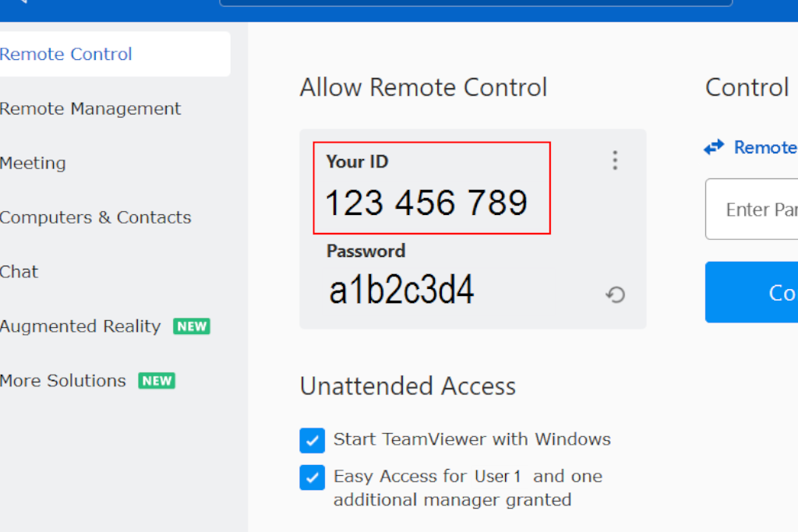Open More Solutions in sidebar
The width and height of the screenshot is (798, 532).
[62, 380]
